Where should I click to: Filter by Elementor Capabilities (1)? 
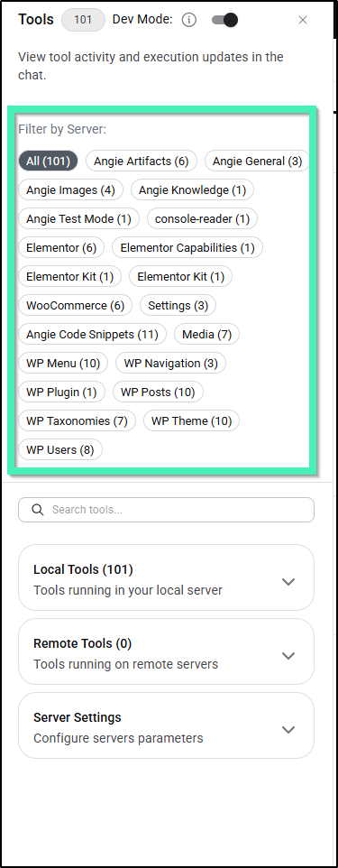pyautogui.click(x=187, y=247)
